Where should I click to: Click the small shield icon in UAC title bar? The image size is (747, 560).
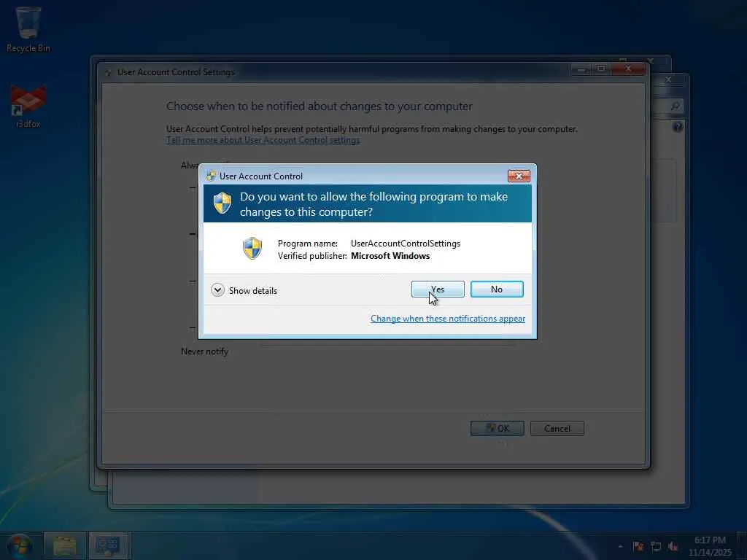pos(211,176)
